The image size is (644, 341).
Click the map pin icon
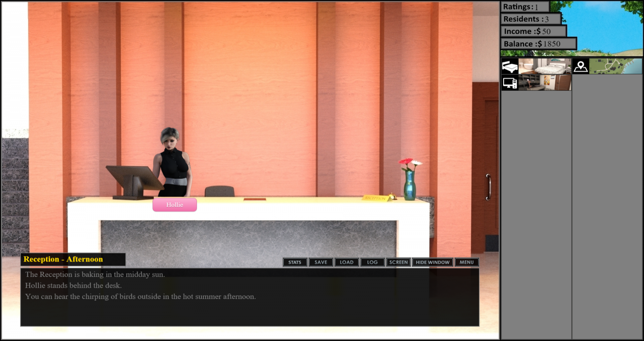click(x=581, y=66)
